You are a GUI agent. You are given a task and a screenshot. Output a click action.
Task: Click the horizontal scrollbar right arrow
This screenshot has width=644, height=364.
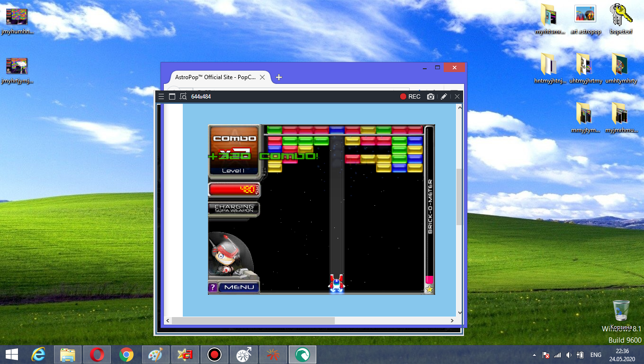coord(452,321)
